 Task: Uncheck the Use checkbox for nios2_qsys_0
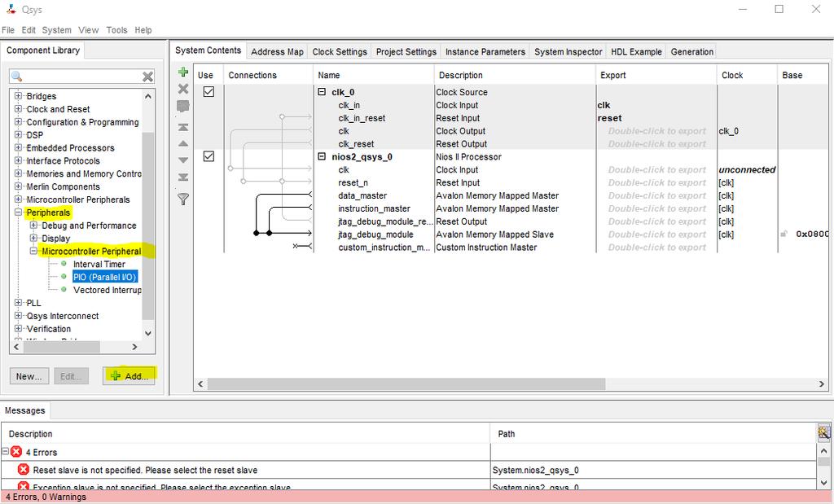[208, 156]
